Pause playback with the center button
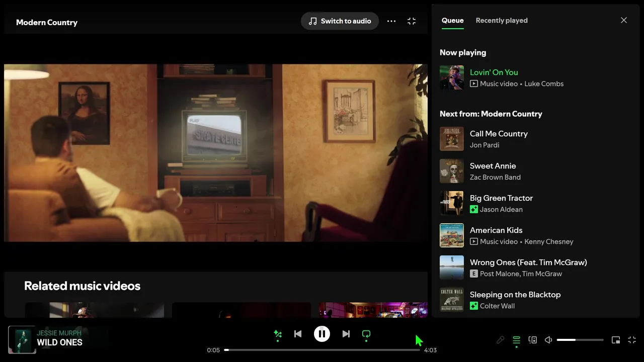Viewport: 644px width, 362px height. (x=322, y=334)
